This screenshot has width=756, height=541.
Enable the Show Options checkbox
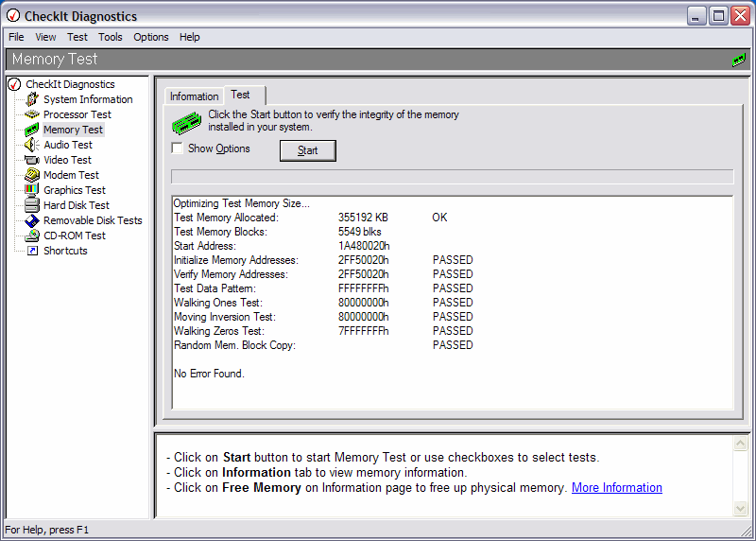178,148
